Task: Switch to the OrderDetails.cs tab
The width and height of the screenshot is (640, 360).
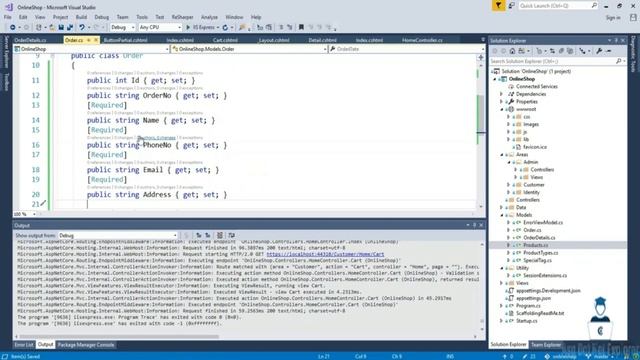Action: [30, 40]
